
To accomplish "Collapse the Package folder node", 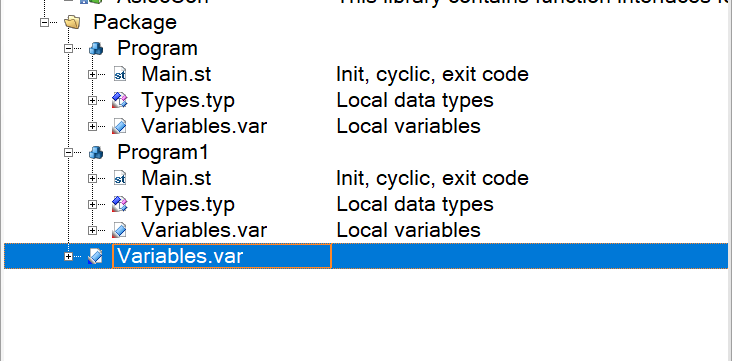I will point(45,22).
